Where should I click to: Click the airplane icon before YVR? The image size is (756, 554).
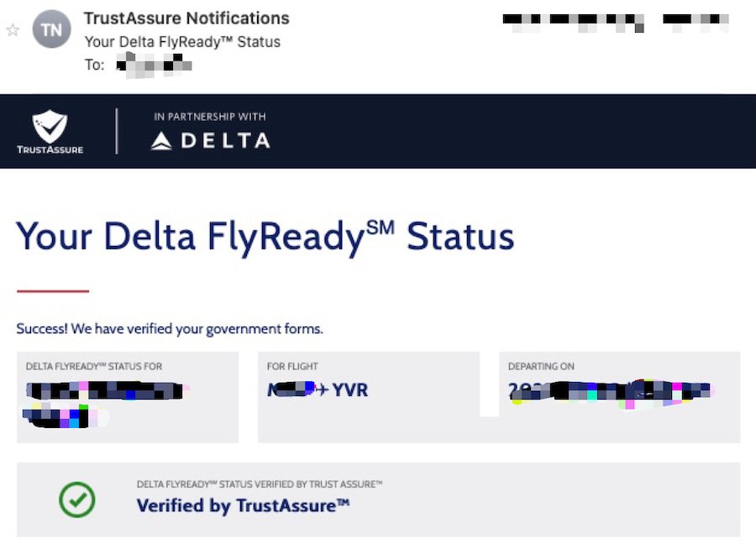pyautogui.click(x=322, y=389)
